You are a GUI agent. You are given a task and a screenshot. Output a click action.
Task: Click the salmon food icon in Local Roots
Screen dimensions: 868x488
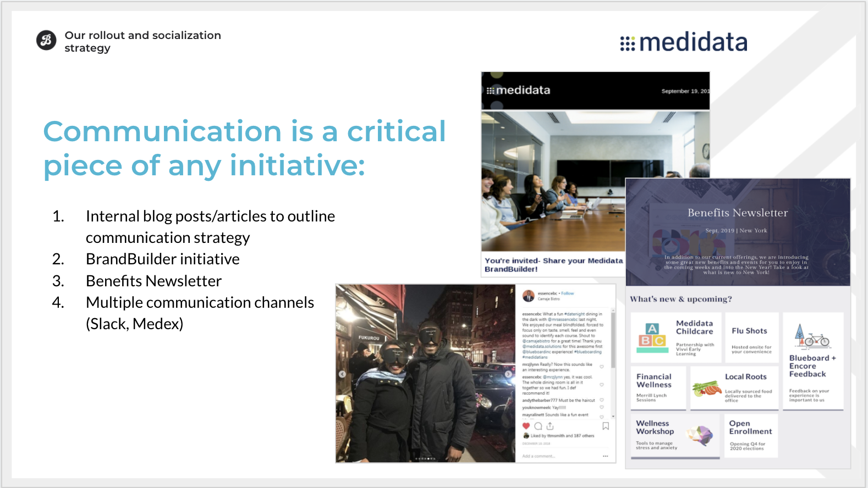(707, 389)
